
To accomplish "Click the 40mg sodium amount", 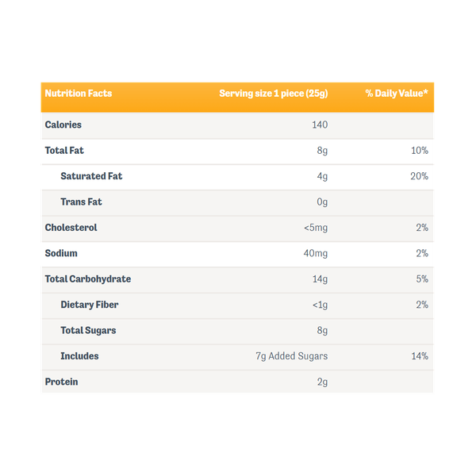I will 316,253.
